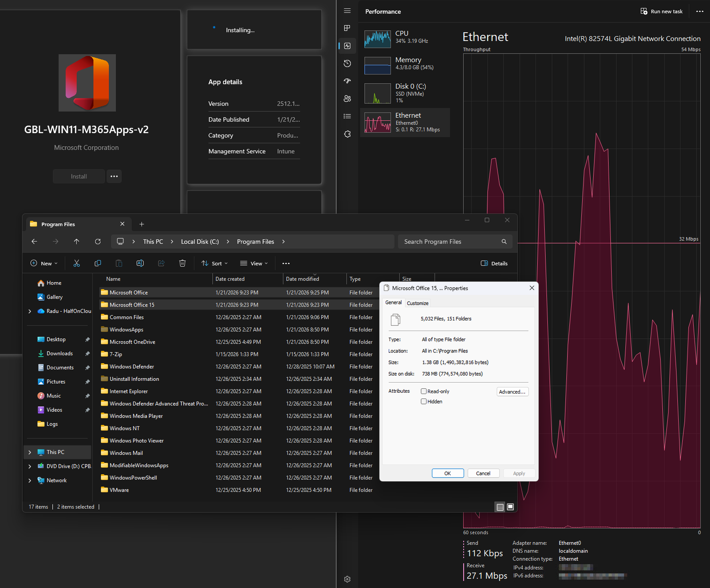The image size is (710, 588).
Task: Open App history in Task Manager sidebar
Action: (347, 63)
